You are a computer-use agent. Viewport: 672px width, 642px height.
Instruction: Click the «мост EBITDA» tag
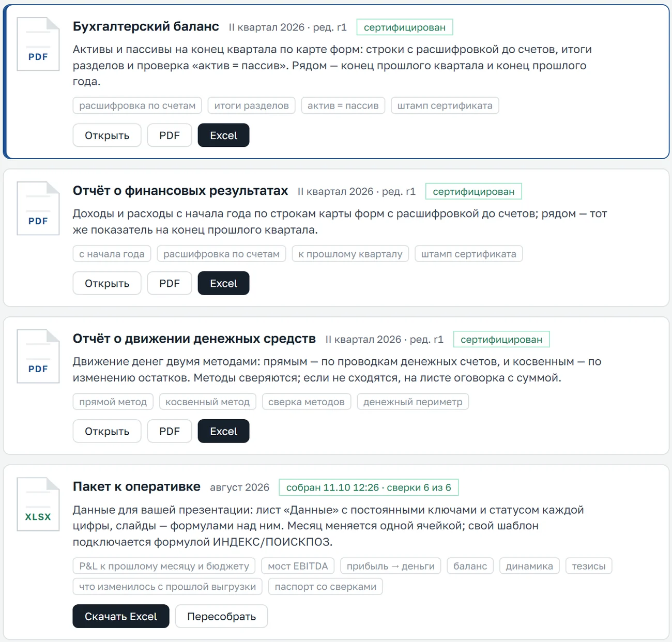click(298, 566)
